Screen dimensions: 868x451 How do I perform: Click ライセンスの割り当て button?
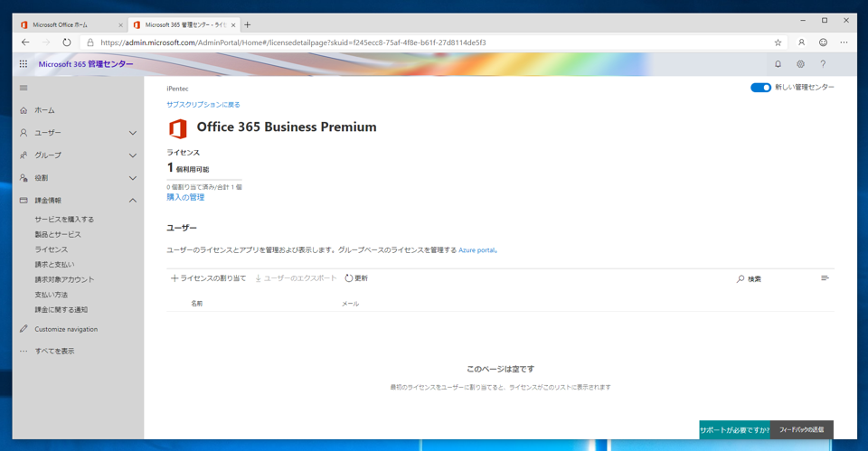(208, 278)
